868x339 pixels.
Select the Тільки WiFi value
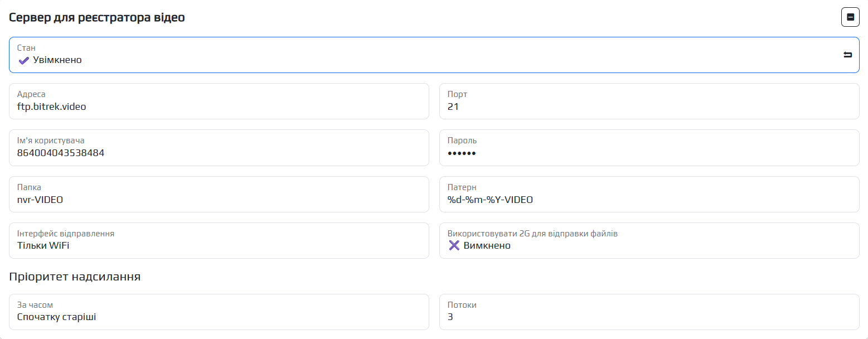[x=43, y=246]
